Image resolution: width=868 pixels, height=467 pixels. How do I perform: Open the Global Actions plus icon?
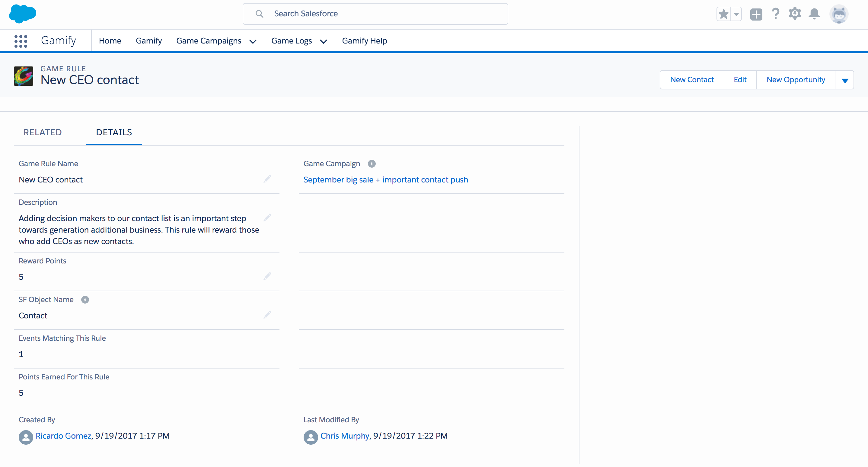click(x=756, y=14)
